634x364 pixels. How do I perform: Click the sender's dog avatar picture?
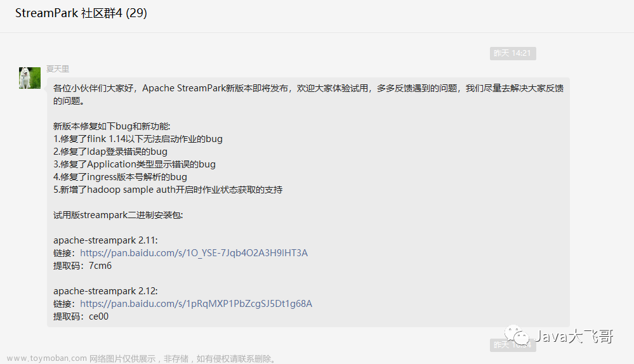tap(30, 78)
